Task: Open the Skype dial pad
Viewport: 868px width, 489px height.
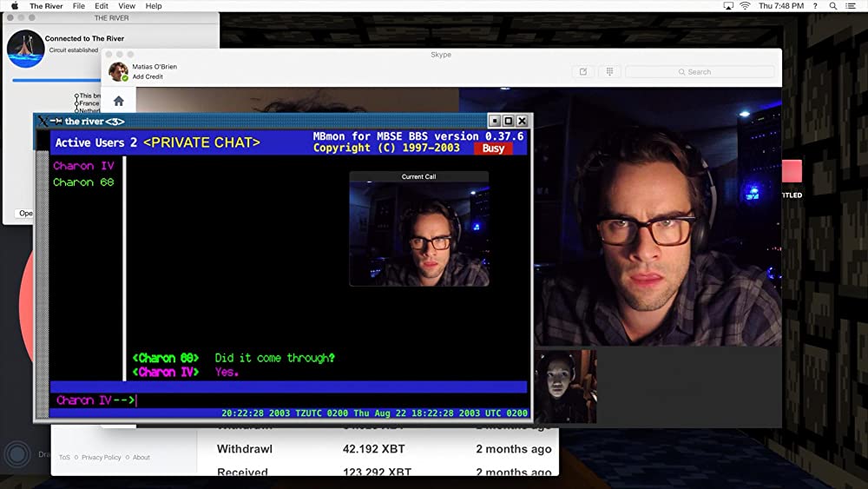Action: point(610,72)
